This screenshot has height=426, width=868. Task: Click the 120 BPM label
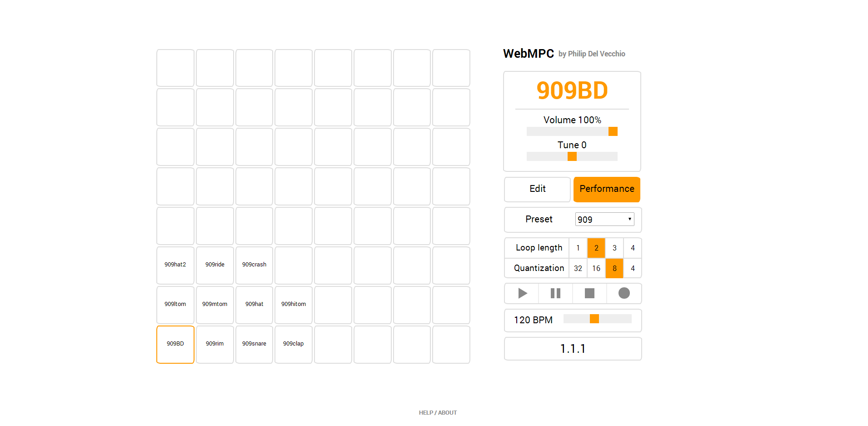pos(533,320)
